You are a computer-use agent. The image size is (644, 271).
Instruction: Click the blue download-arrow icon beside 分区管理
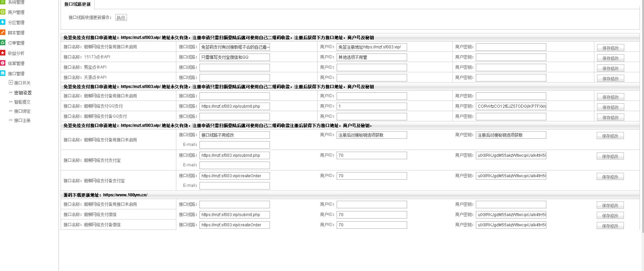[x=2, y=22]
